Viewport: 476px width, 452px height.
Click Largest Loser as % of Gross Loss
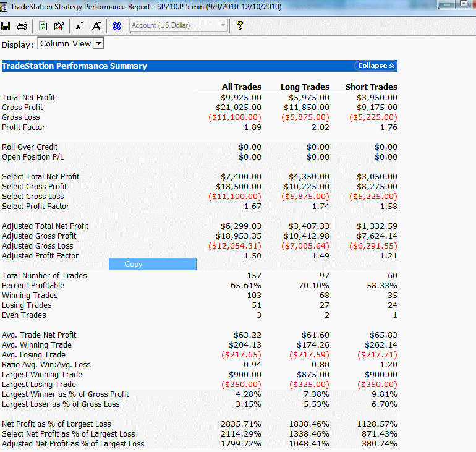click(61, 404)
